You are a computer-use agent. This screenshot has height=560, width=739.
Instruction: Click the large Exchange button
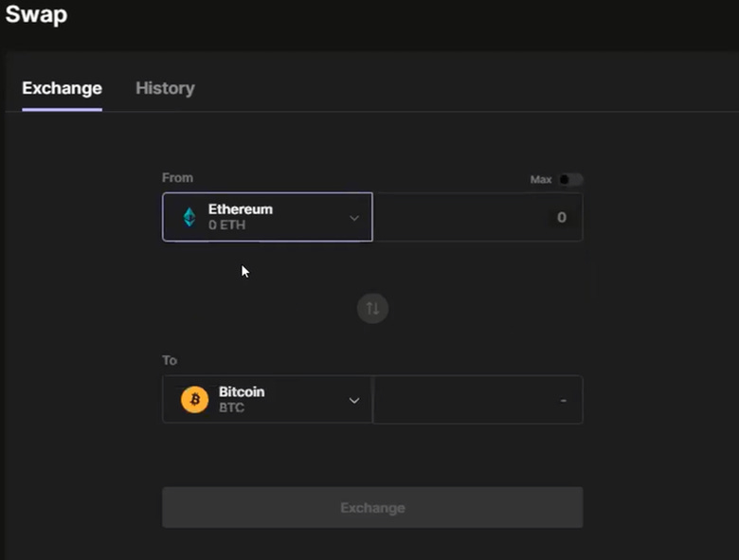click(x=372, y=507)
